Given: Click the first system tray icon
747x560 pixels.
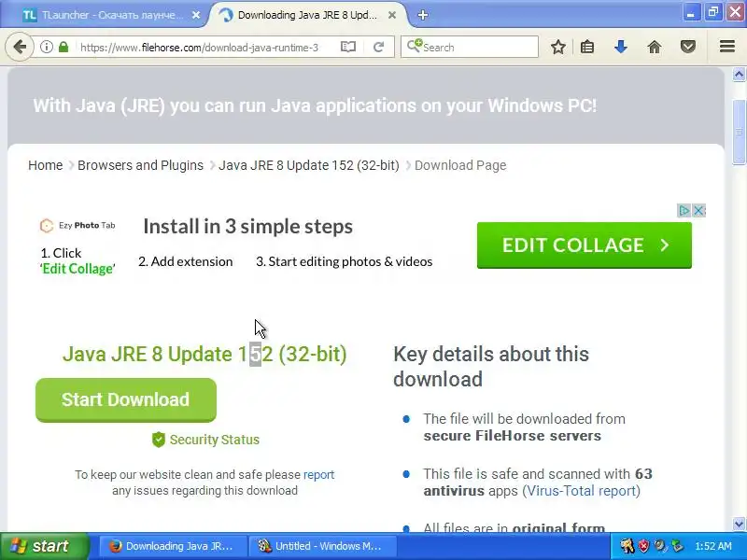Looking at the screenshot, I should pyautogui.click(x=627, y=546).
